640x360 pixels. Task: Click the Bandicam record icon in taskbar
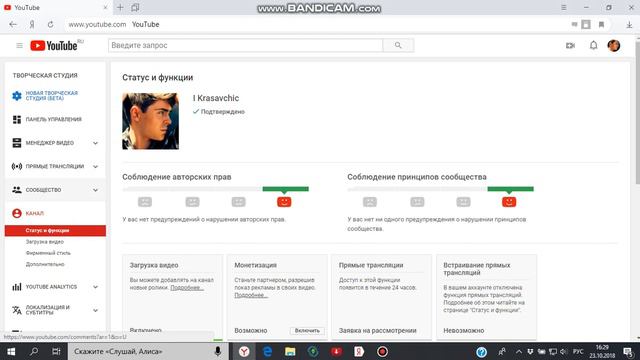(382, 351)
